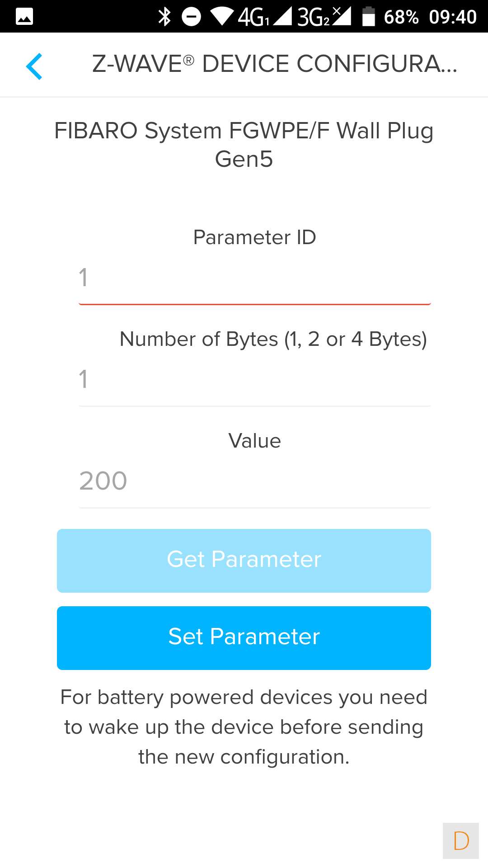The image size is (488, 868).
Task: Tap the Z-WAVE Device Configuration title
Action: (274, 64)
